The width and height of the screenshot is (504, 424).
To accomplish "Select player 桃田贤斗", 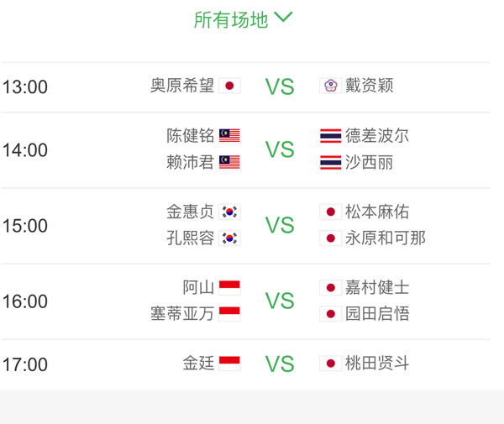I will coord(377,364).
